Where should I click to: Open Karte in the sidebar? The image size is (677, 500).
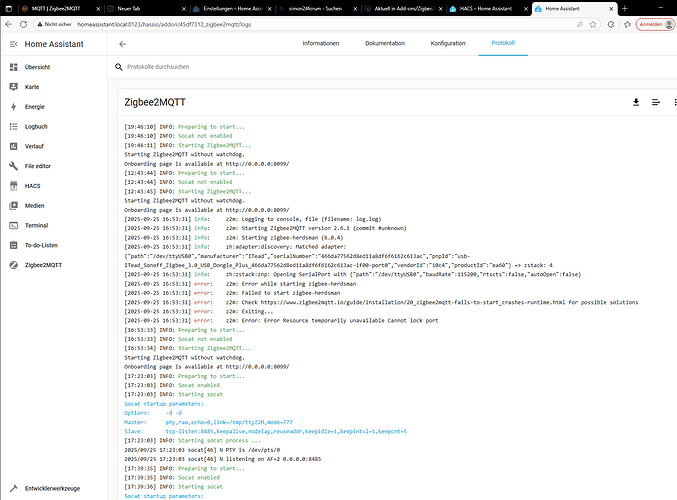point(32,87)
